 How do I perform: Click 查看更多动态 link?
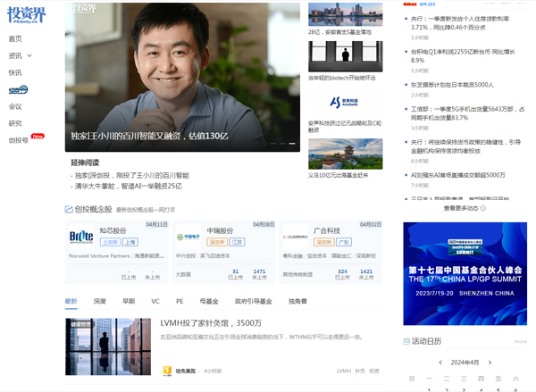click(461, 208)
